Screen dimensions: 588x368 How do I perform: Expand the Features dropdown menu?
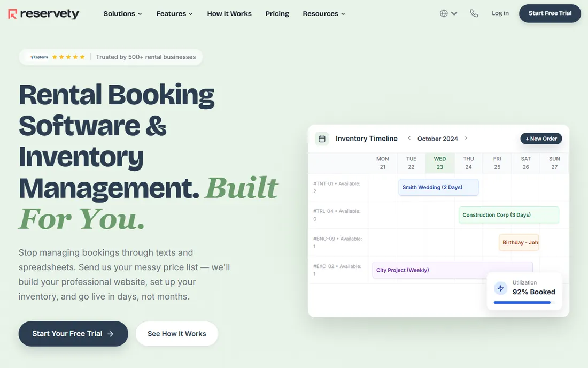pyautogui.click(x=174, y=13)
